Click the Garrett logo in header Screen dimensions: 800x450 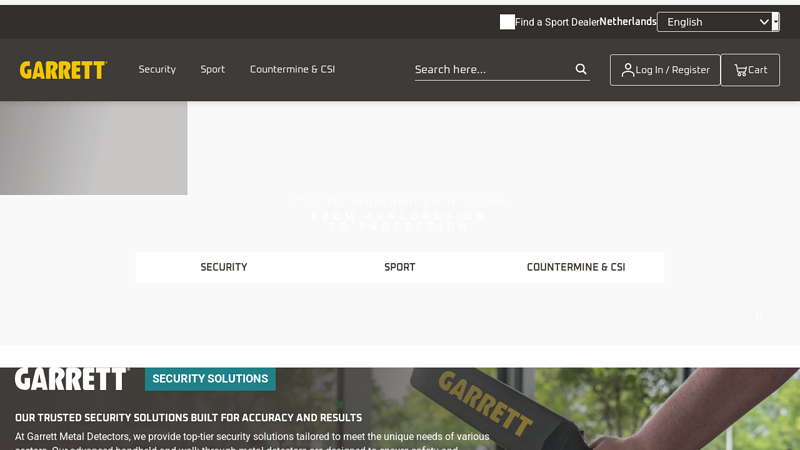click(63, 70)
